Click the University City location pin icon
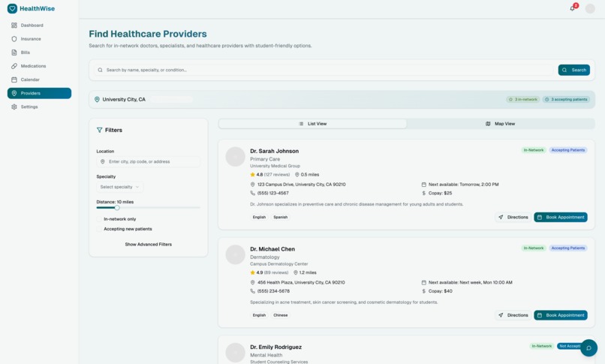 (x=97, y=100)
